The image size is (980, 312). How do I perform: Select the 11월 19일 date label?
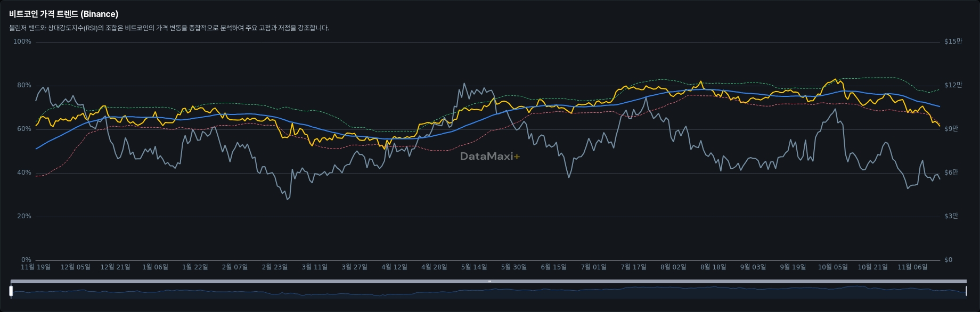pos(36,267)
